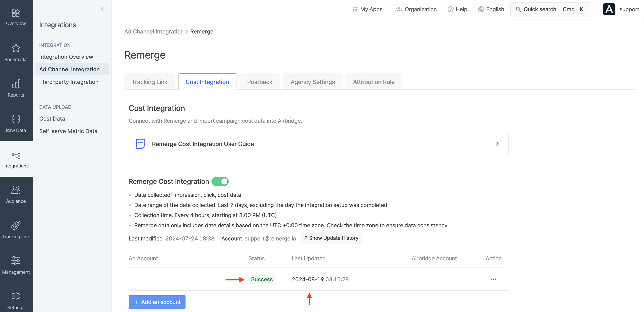The width and height of the screenshot is (644, 312).
Task: Click the Remerge breadcrumb text
Action: pos(201,32)
